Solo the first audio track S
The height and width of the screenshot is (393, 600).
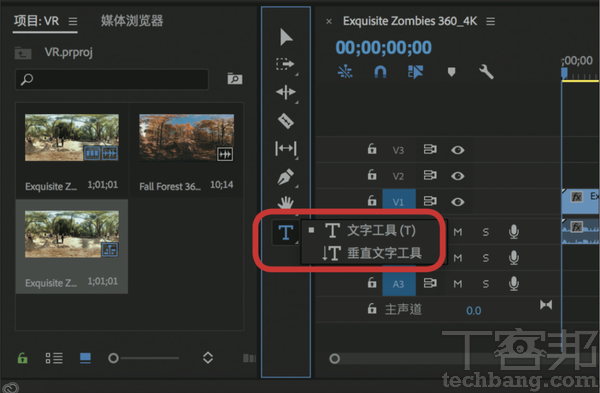(x=486, y=232)
